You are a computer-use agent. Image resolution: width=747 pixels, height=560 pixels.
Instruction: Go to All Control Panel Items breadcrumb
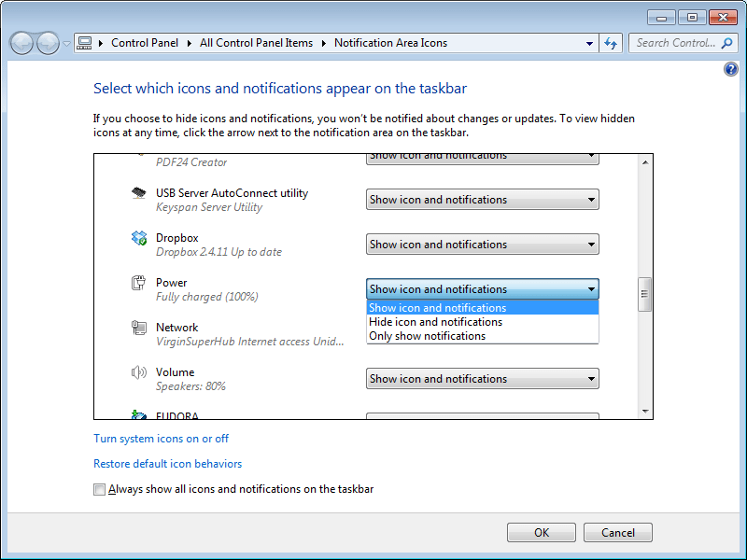point(256,43)
